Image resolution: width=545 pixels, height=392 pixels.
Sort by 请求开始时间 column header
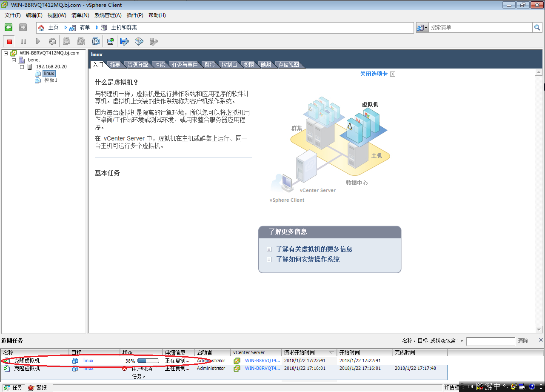309,352
